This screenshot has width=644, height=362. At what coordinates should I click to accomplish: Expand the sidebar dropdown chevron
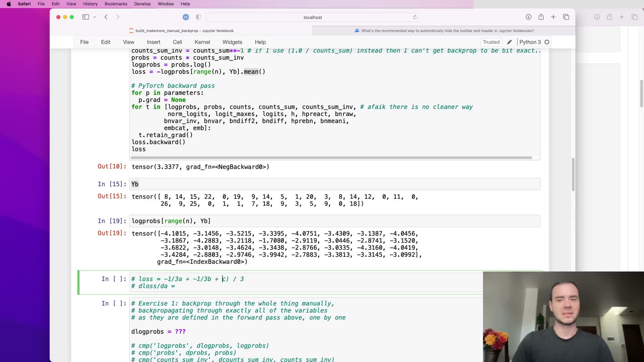pyautogui.click(x=95, y=17)
